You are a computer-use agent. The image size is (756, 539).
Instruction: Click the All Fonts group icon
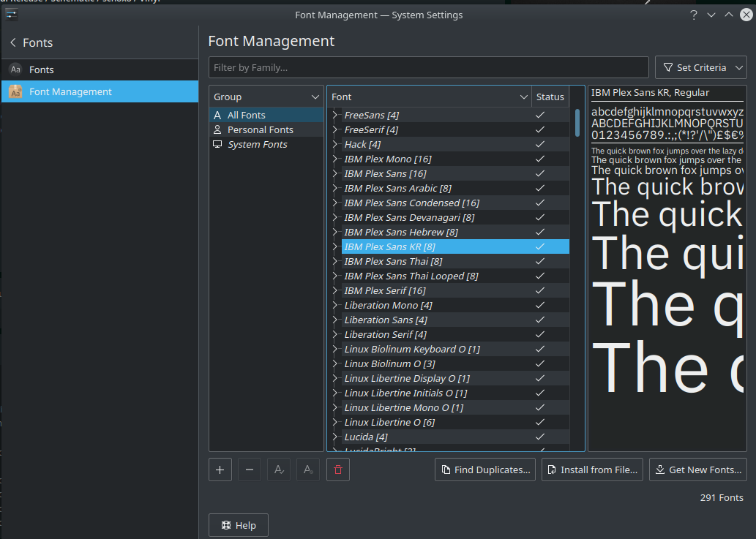(x=217, y=115)
